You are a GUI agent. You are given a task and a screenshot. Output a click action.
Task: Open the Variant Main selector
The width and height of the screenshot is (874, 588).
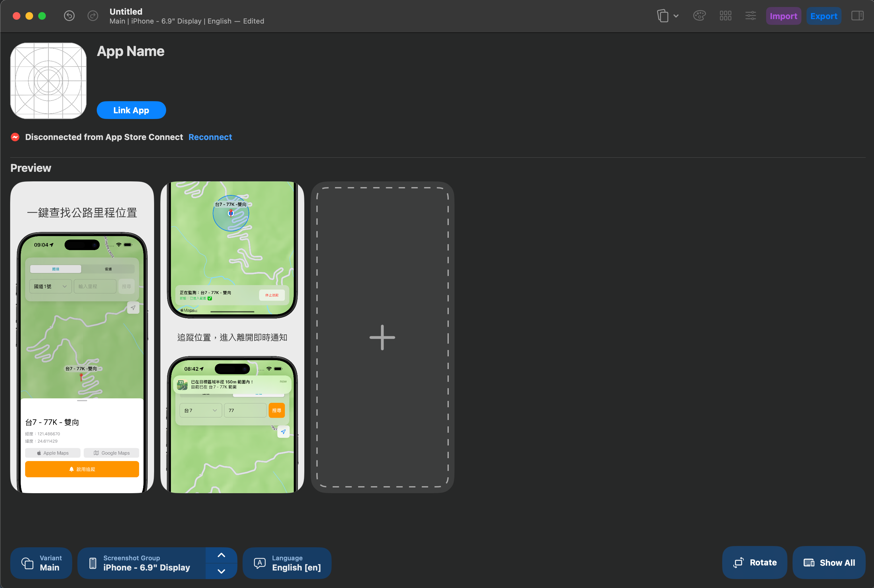[x=41, y=563]
